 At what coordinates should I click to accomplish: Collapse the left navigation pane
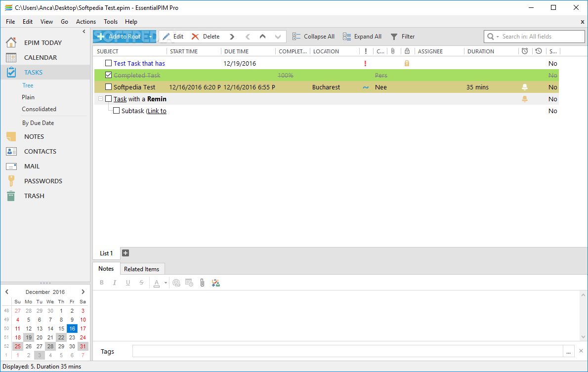[84, 32]
